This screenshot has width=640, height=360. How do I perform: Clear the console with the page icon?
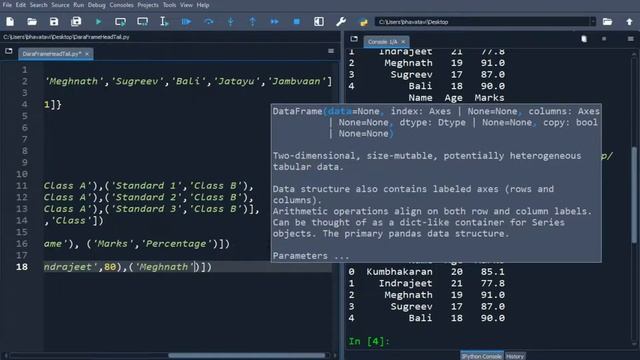[584, 39]
